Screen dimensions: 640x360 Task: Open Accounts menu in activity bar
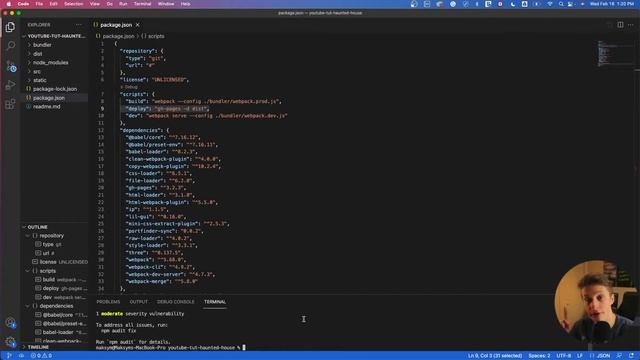pos(10,323)
